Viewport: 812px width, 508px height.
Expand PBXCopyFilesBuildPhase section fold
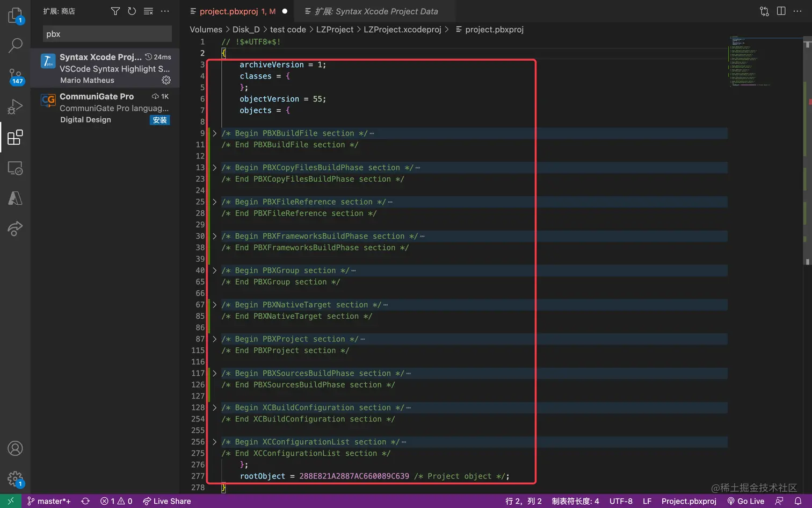(214, 168)
